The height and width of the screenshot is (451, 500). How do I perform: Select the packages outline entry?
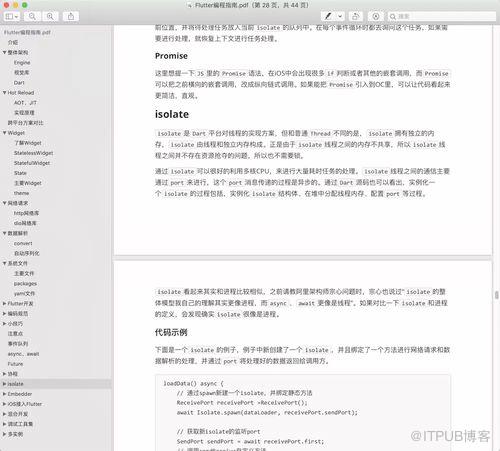(x=25, y=283)
